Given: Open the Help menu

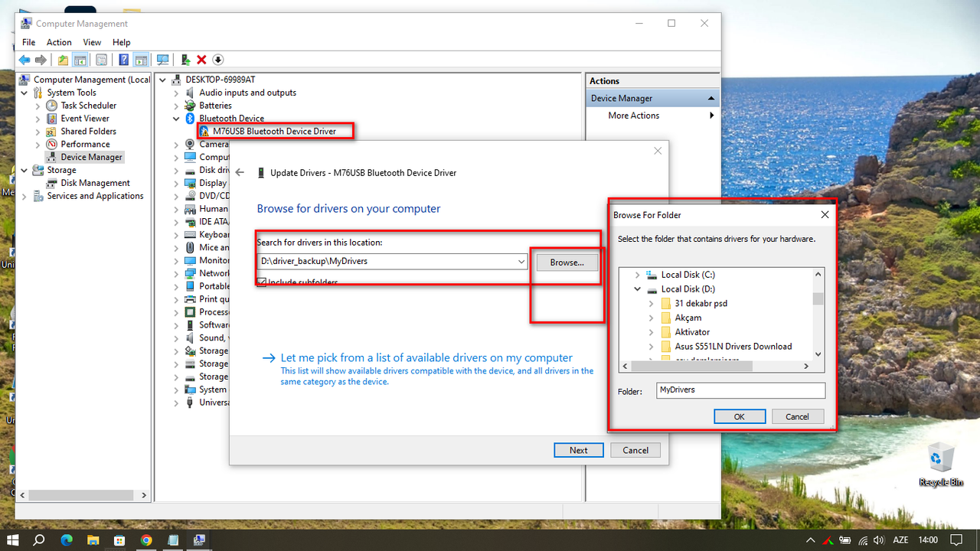Looking at the screenshot, I should [x=121, y=43].
